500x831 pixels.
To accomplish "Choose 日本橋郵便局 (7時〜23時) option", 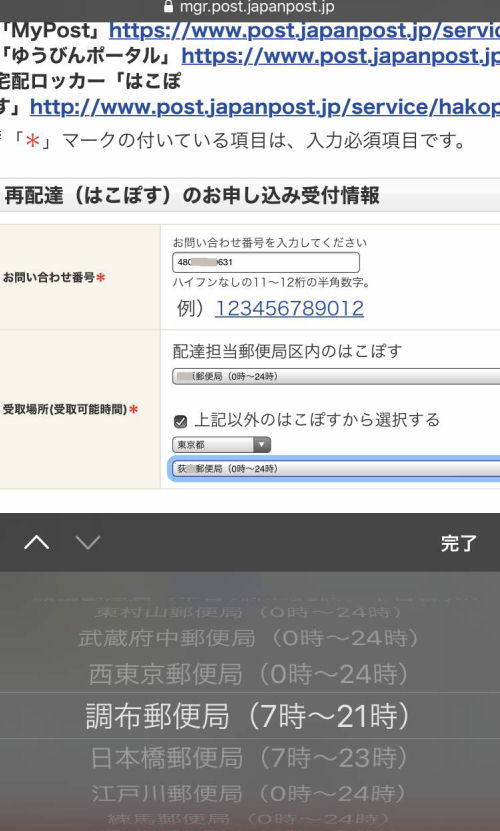I will click(x=250, y=757).
